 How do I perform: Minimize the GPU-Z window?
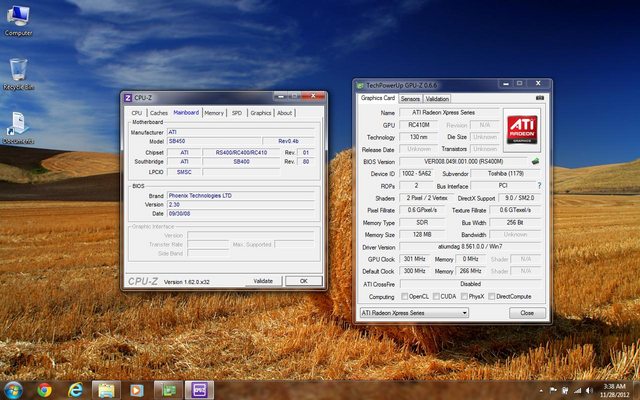[x=506, y=84]
